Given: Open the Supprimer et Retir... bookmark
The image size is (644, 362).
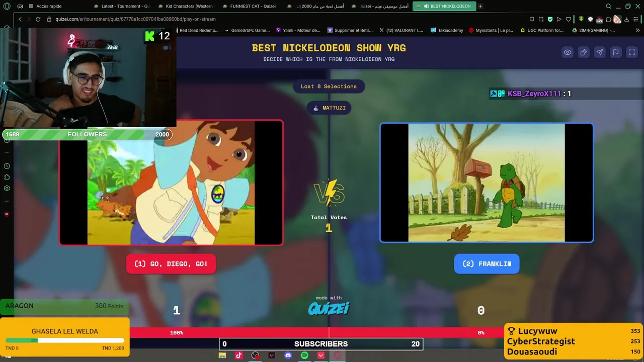Looking at the screenshot, I should (x=350, y=30).
